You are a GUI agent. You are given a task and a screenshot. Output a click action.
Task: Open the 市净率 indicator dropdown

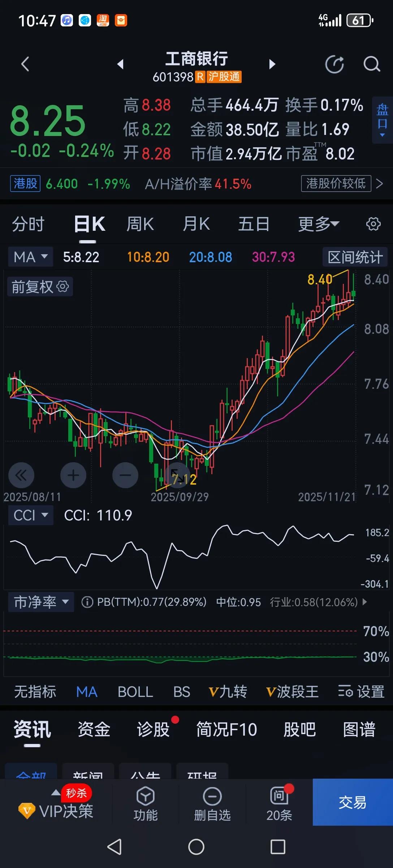coord(41,602)
